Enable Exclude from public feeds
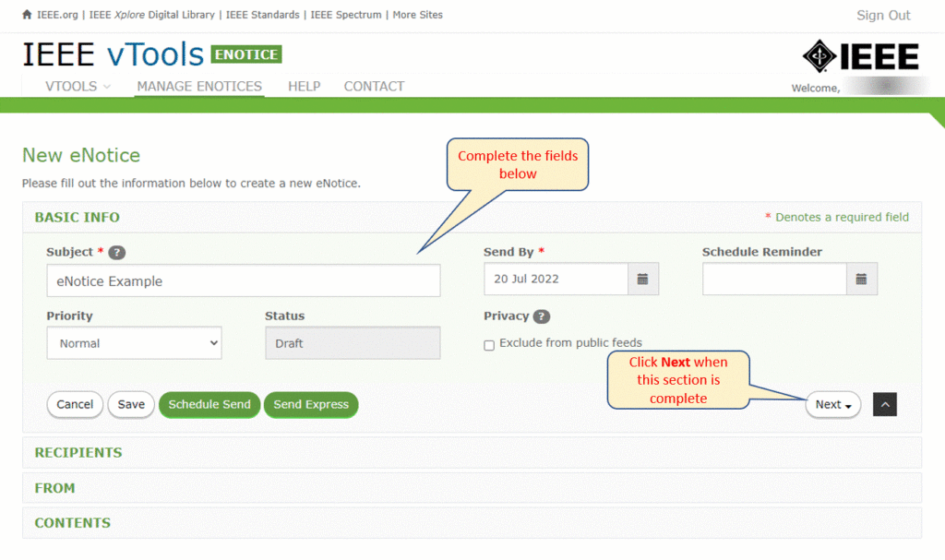 [488, 344]
